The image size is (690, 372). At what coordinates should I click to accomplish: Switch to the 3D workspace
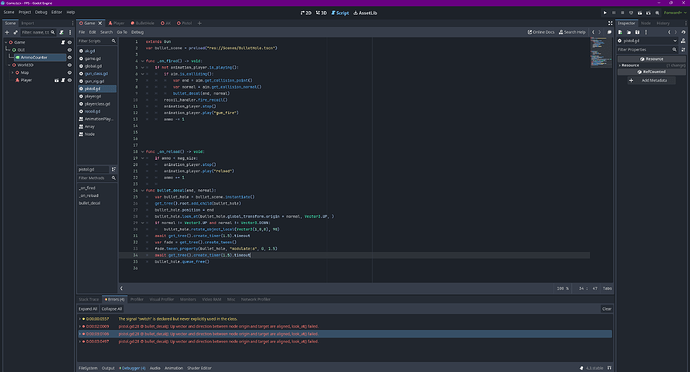(x=321, y=13)
